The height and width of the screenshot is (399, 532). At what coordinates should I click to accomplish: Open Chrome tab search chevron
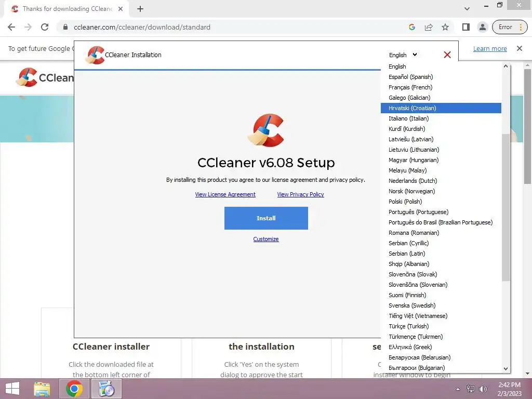[467, 9]
